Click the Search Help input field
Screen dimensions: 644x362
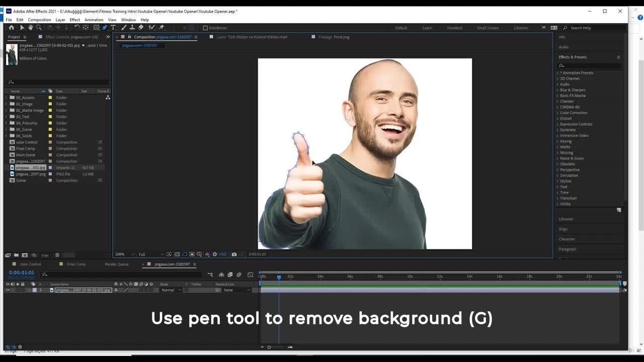pos(594,28)
